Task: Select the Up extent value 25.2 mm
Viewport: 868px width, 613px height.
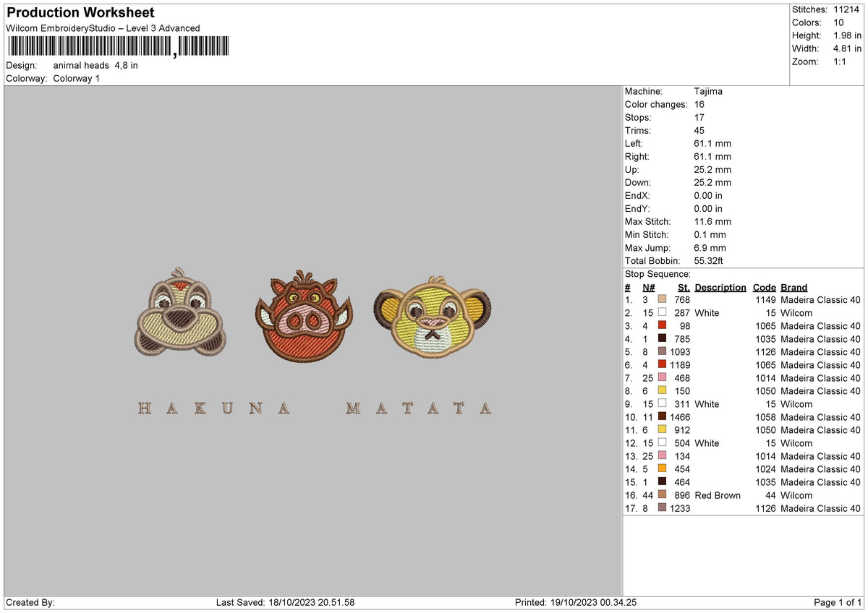Action: pos(712,169)
